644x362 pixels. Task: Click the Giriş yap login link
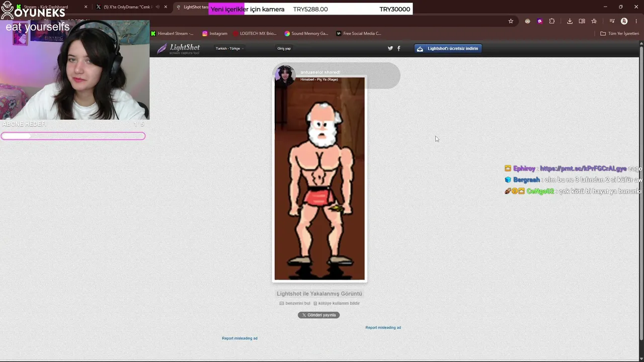pyautogui.click(x=284, y=48)
